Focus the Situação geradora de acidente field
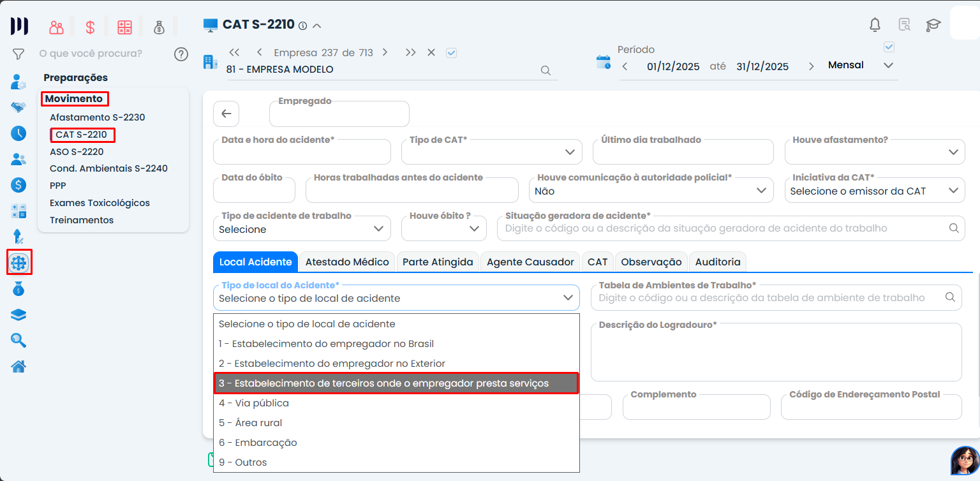The width and height of the screenshot is (980, 481). click(731, 228)
